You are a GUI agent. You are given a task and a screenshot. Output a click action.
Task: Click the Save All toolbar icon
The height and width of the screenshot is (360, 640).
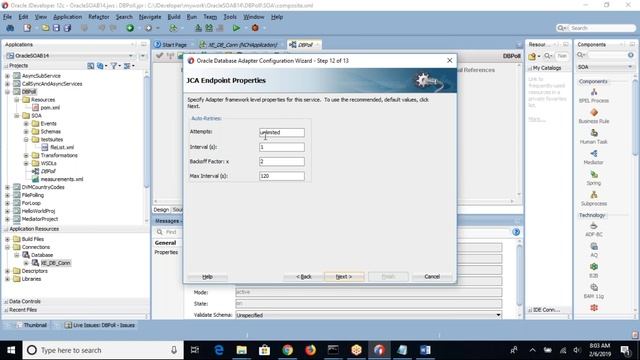(x=68, y=28)
